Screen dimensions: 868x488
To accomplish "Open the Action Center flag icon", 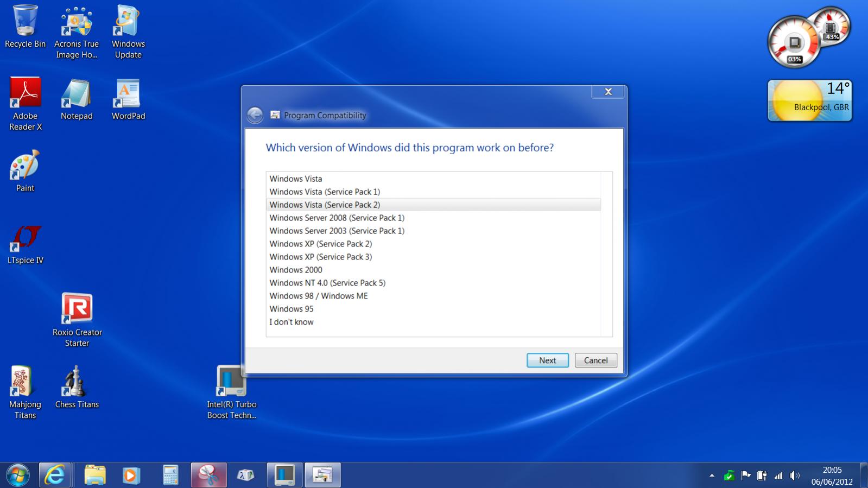I will pyautogui.click(x=746, y=476).
